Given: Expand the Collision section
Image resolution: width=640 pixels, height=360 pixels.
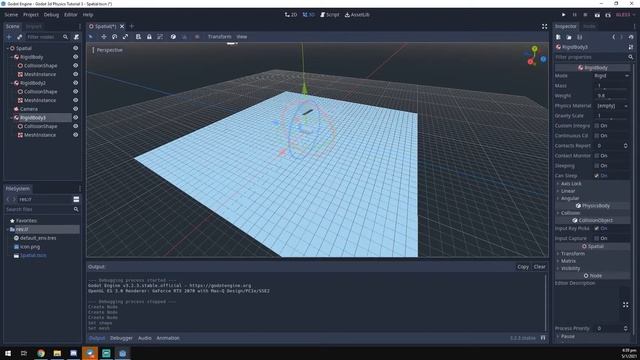Looking at the screenshot, I should pyautogui.click(x=592, y=213).
